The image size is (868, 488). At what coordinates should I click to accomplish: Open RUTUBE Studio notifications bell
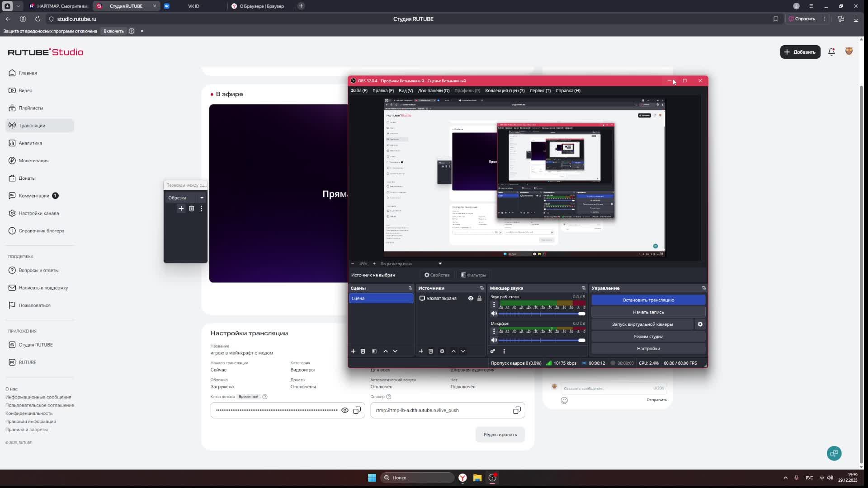[831, 52]
